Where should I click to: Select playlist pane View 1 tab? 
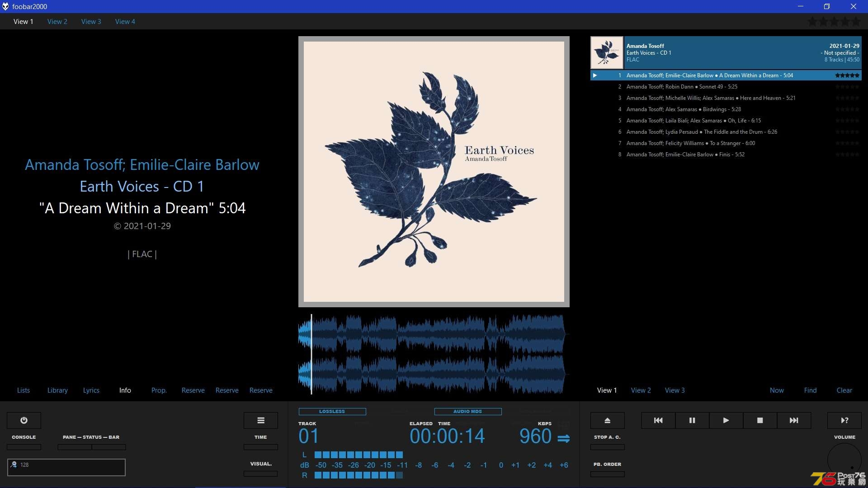pyautogui.click(x=607, y=390)
